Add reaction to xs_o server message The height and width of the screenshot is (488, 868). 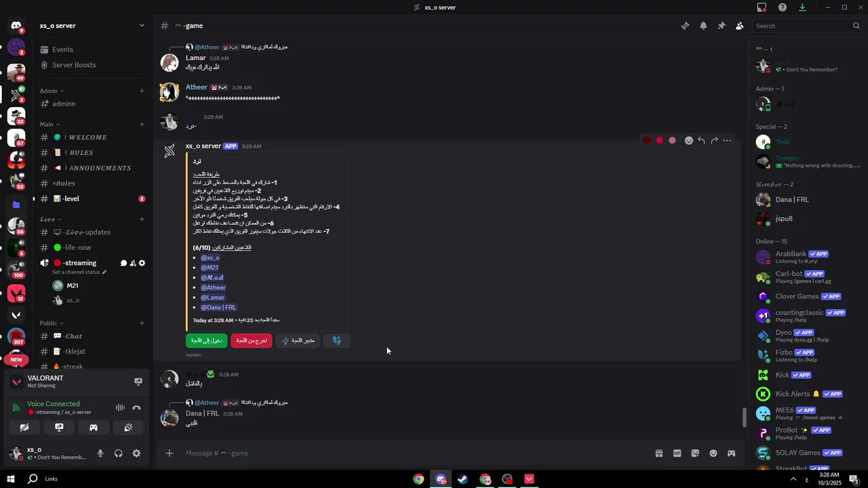688,140
